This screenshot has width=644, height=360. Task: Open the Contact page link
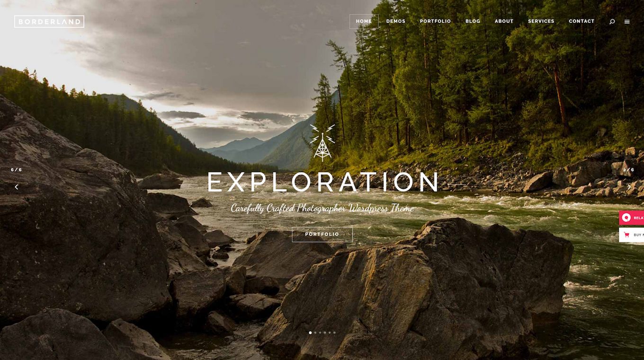(x=581, y=21)
